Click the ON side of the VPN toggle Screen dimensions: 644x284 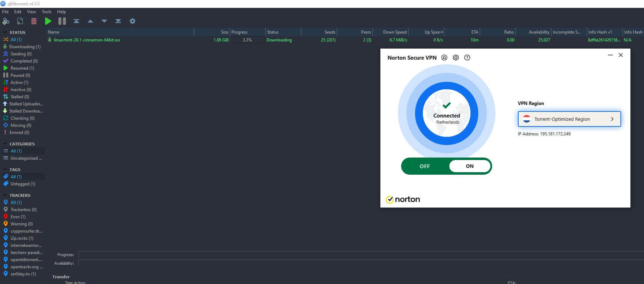tap(470, 166)
